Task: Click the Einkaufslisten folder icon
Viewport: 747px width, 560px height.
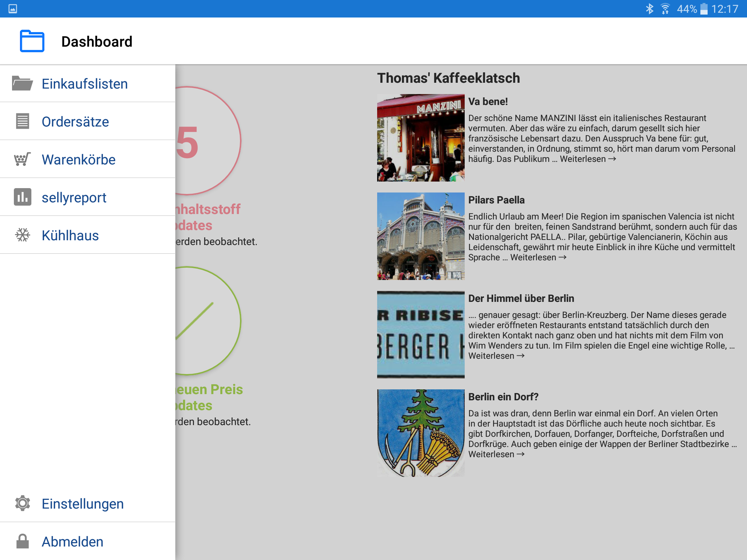Action: coord(22,83)
